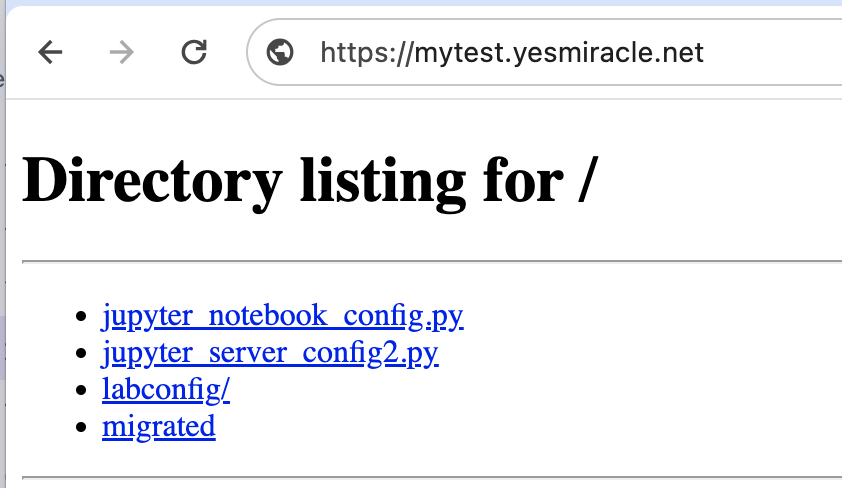Click the horizontal rule above the file list

coord(430,261)
